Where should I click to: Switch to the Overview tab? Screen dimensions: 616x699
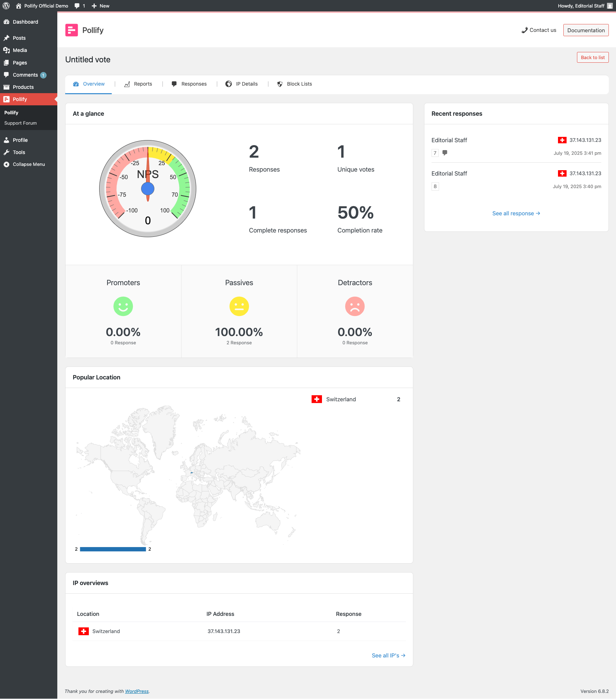pos(88,84)
